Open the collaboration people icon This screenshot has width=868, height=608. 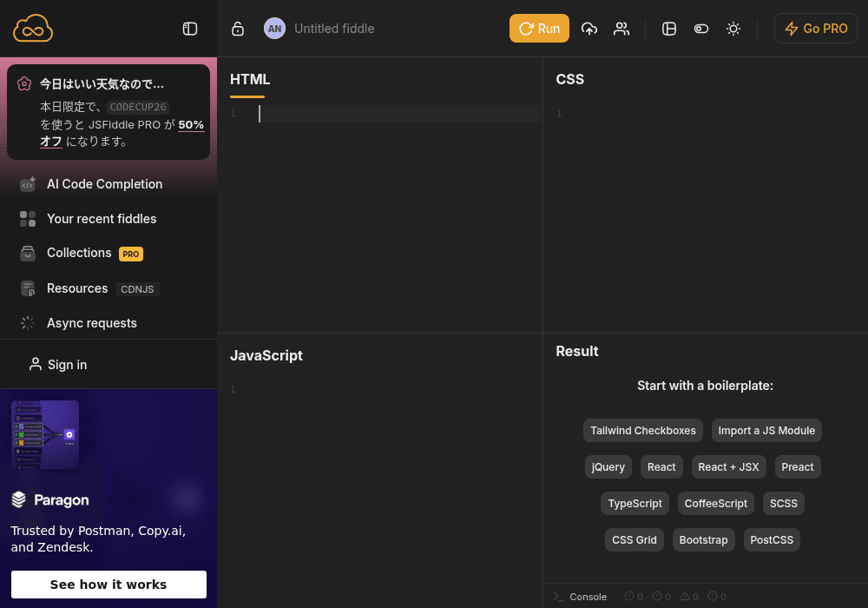621,29
